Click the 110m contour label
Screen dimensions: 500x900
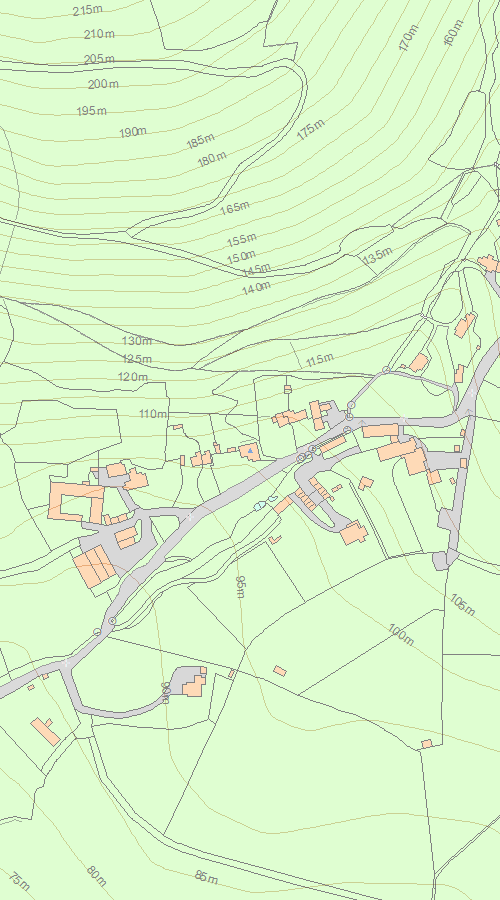click(153, 413)
